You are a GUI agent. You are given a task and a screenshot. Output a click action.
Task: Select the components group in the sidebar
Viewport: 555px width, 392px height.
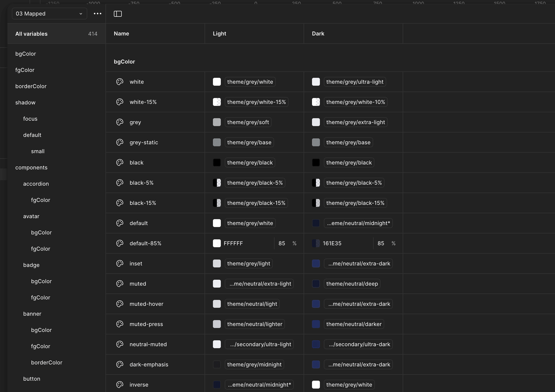pos(31,167)
